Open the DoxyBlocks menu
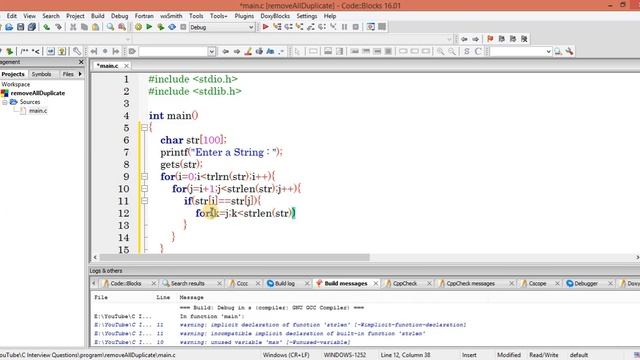 (275, 16)
